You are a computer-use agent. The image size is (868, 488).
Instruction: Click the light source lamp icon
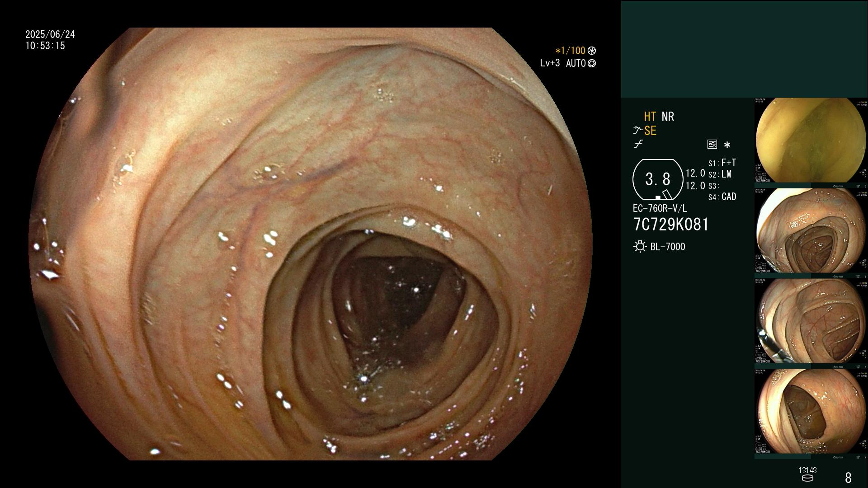[x=640, y=247]
